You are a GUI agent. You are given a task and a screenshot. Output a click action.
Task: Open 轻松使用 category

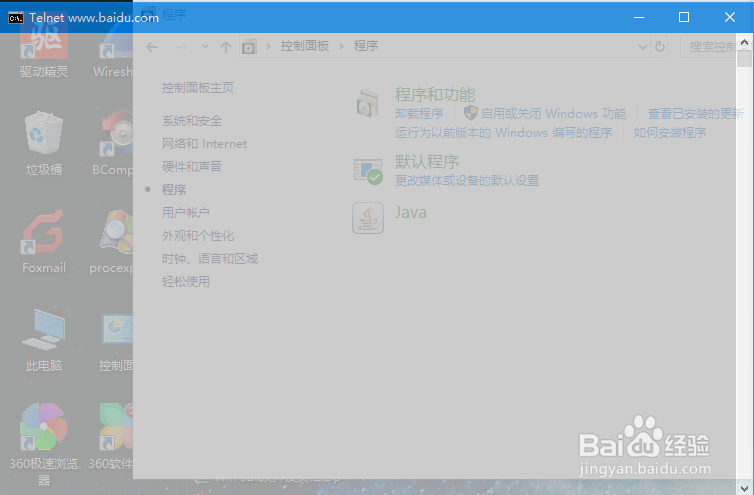[x=186, y=281]
